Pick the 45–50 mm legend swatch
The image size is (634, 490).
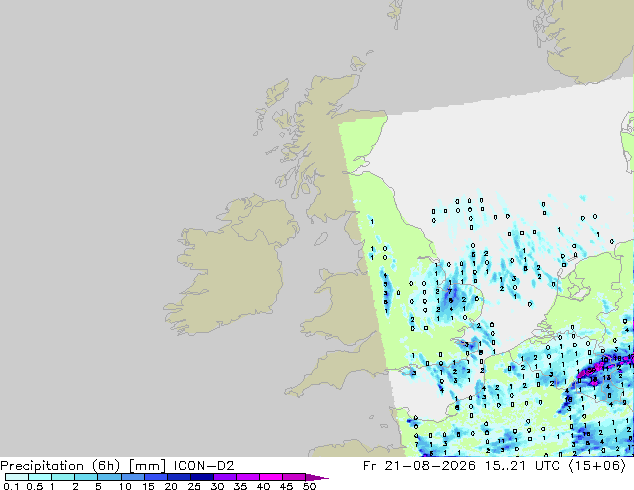[294, 477]
